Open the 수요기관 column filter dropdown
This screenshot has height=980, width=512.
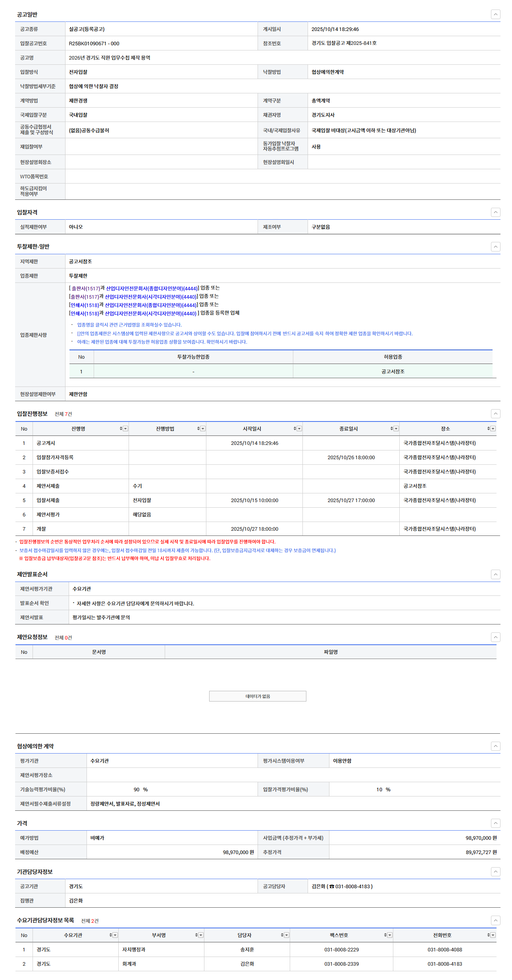[x=115, y=935]
